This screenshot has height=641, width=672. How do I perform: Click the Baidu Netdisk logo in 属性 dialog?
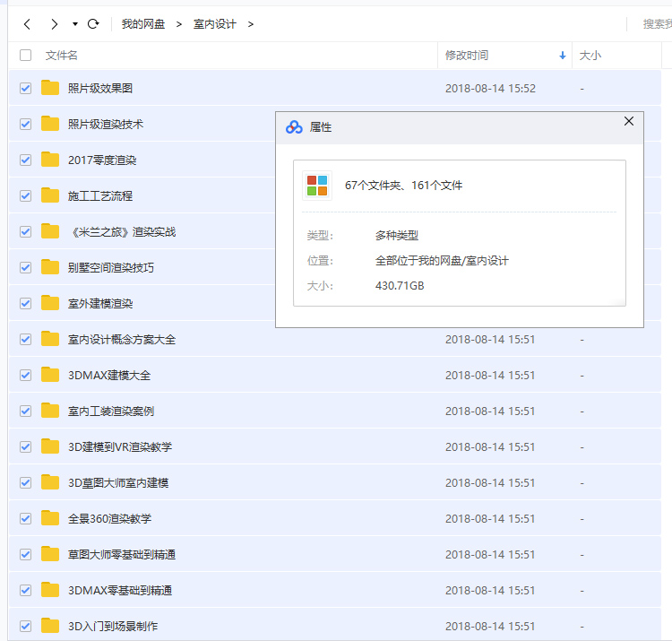point(294,127)
